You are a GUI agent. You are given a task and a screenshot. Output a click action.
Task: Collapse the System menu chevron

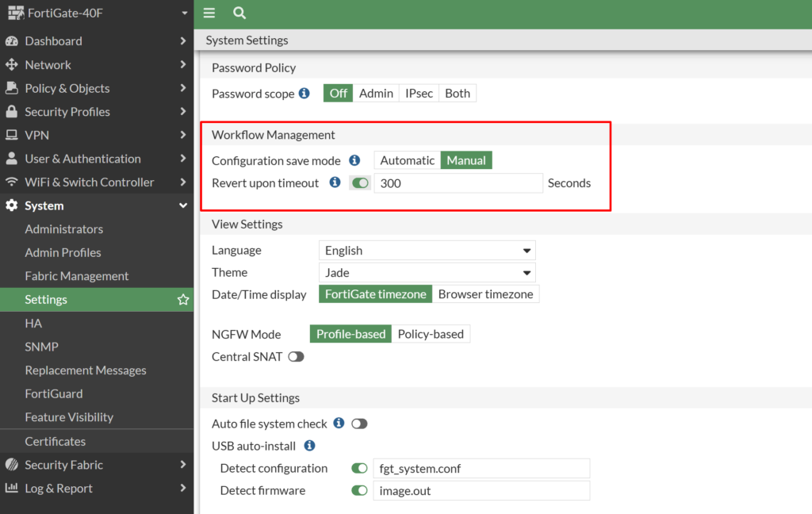pos(183,205)
